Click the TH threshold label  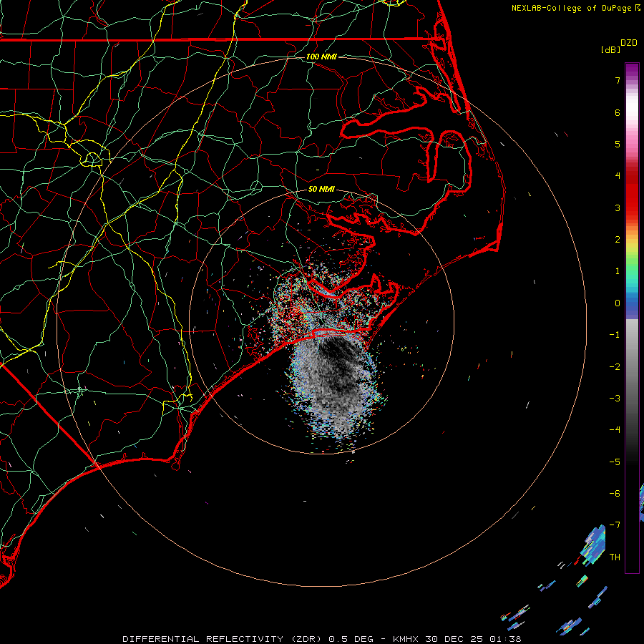coord(615,557)
